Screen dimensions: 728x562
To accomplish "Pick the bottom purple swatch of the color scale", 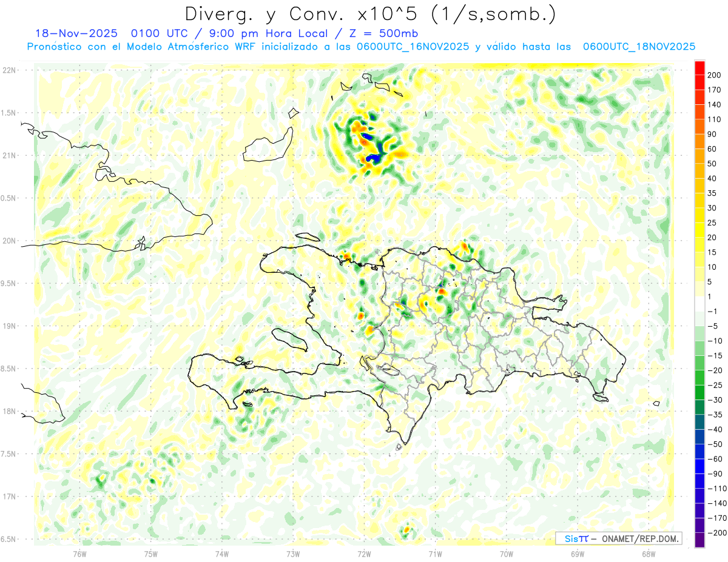I will point(699,540).
